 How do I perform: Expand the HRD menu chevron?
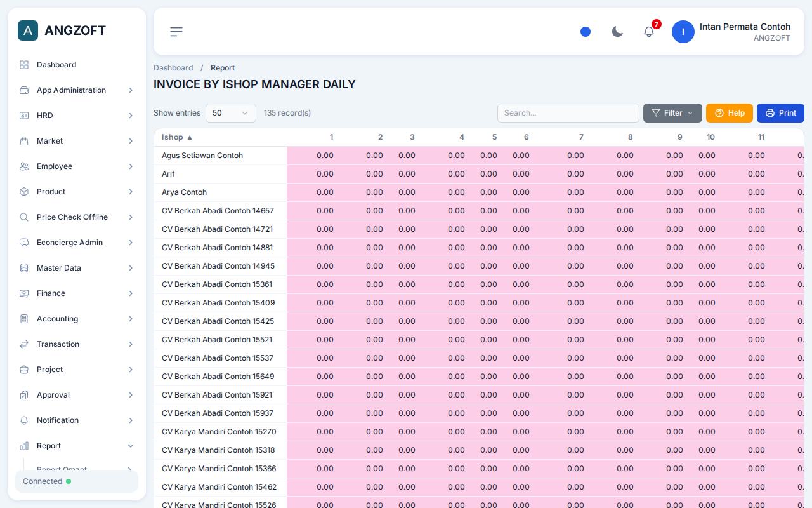pyautogui.click(x=131, y=116)
